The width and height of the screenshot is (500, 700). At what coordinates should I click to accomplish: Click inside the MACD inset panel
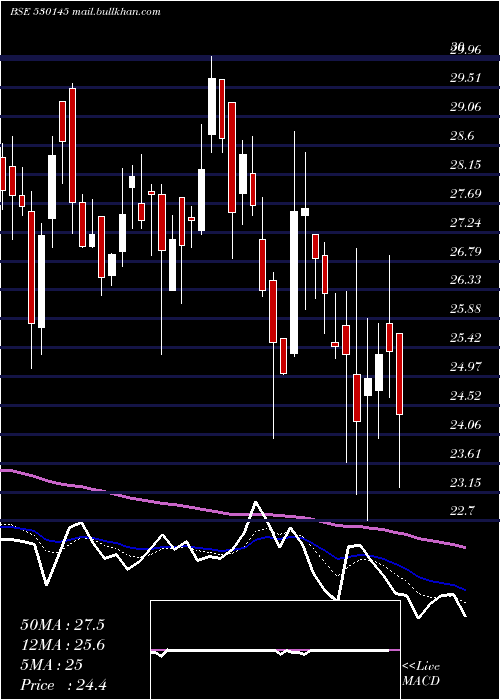pyautogui.click(x=275, y=650)
